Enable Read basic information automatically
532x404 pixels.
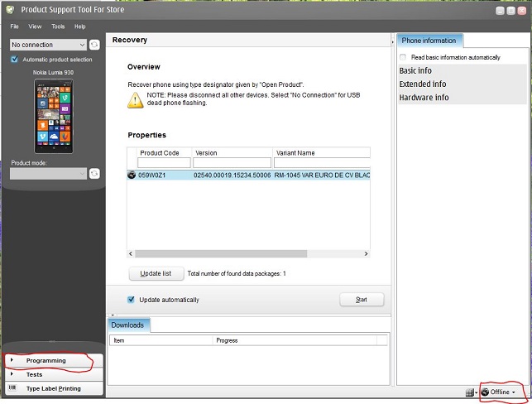pyautogui.click(x=403, y=57)
